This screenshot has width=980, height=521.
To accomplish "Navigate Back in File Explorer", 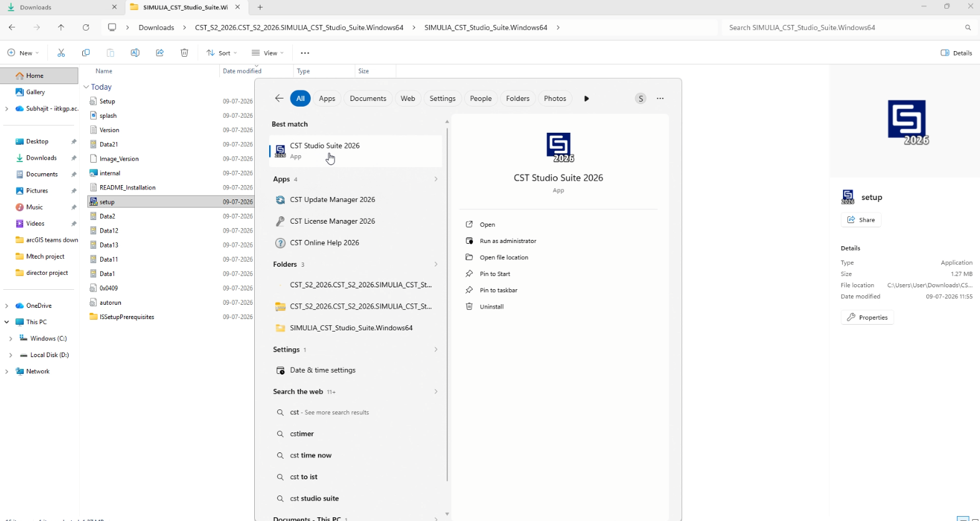I will click(12, 27).
